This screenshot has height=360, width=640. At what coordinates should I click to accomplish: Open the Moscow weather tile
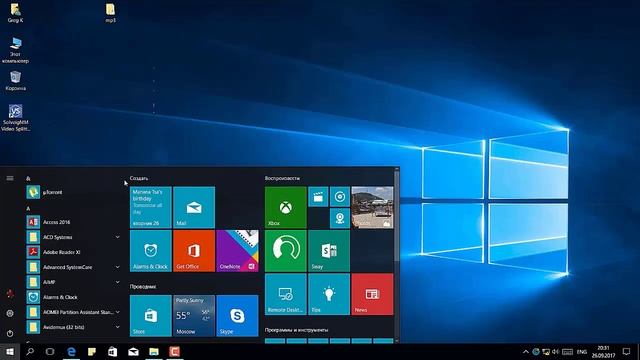[x=194, y=316]
